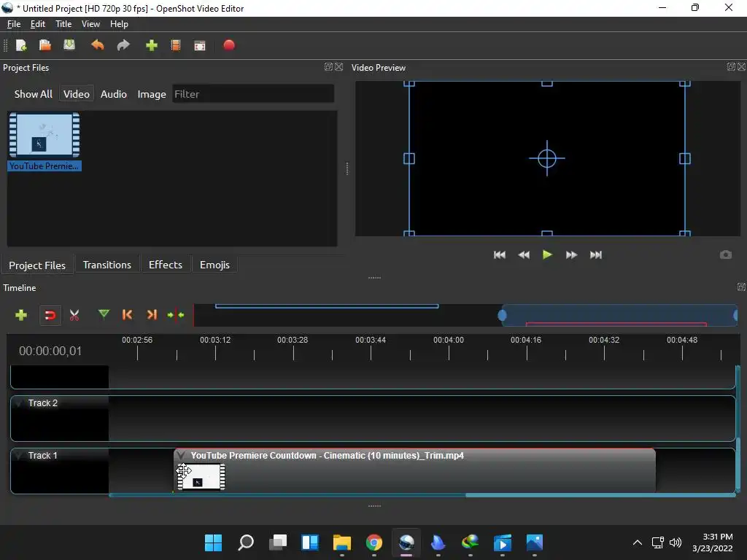Open fullscreen preview toolbar icon
747x560 pixels.
(x=200, y=45)
